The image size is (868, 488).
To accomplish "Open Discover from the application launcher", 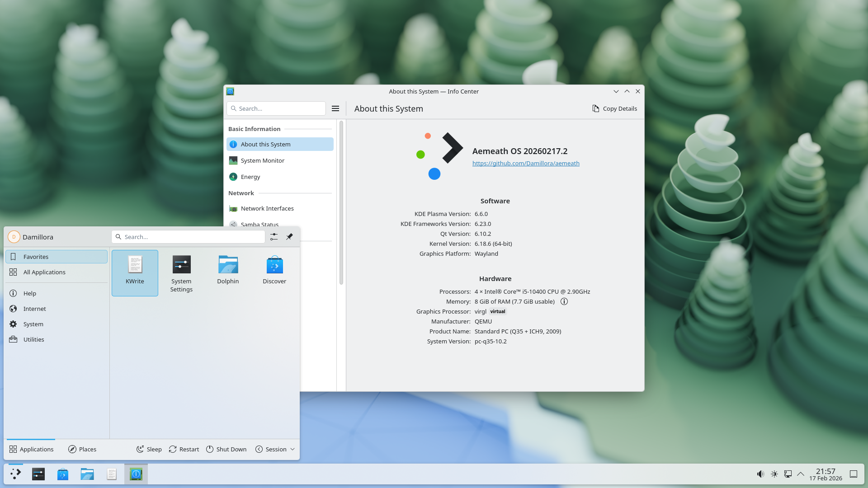I will [274, 269].
